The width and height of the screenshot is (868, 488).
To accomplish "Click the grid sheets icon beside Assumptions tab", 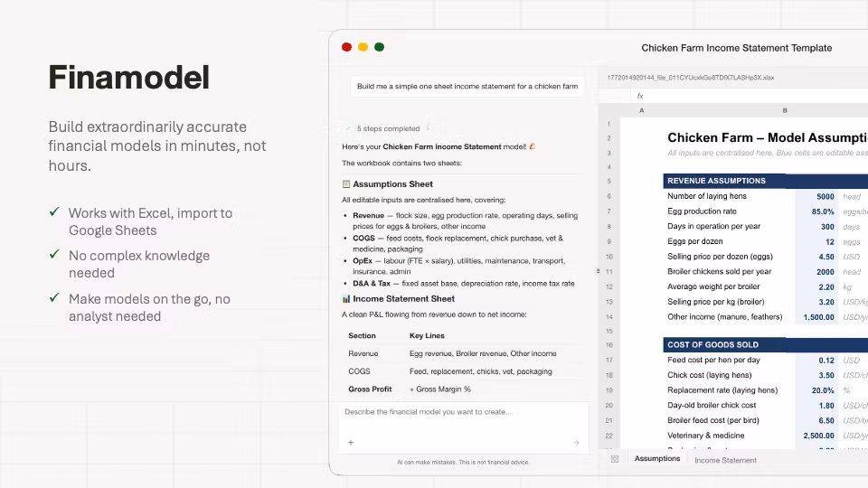I will pos(615,459).
